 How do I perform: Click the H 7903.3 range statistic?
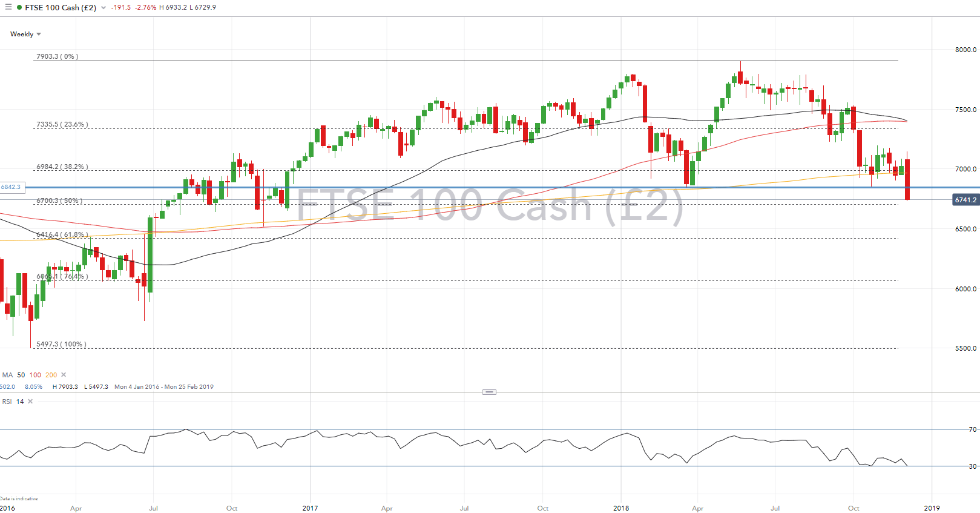(x=65, y=386)
